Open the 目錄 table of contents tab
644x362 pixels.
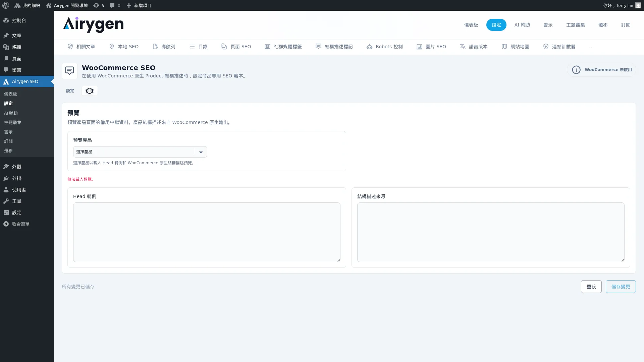199,47
